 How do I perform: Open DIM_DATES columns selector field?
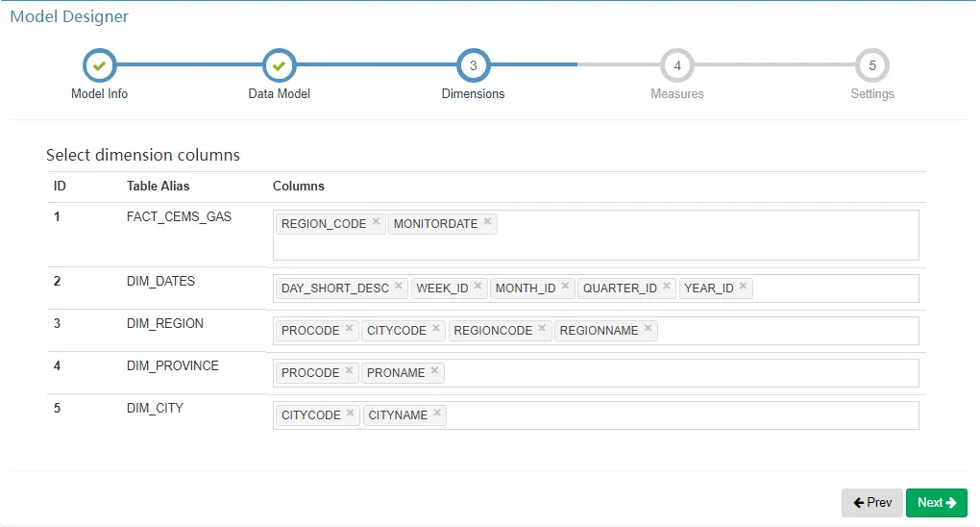[596, 289]
